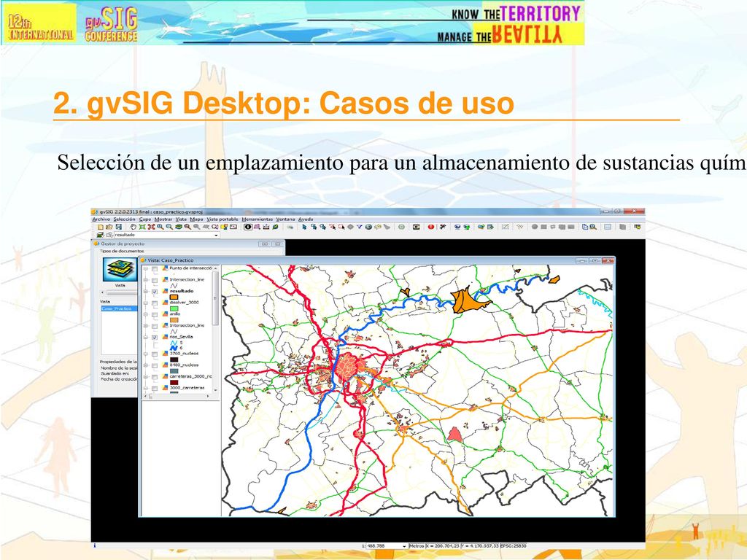Screen dimensions: 747x560
Task: Click the eye Locator icon in toolbar
Action: pos(417,227)
